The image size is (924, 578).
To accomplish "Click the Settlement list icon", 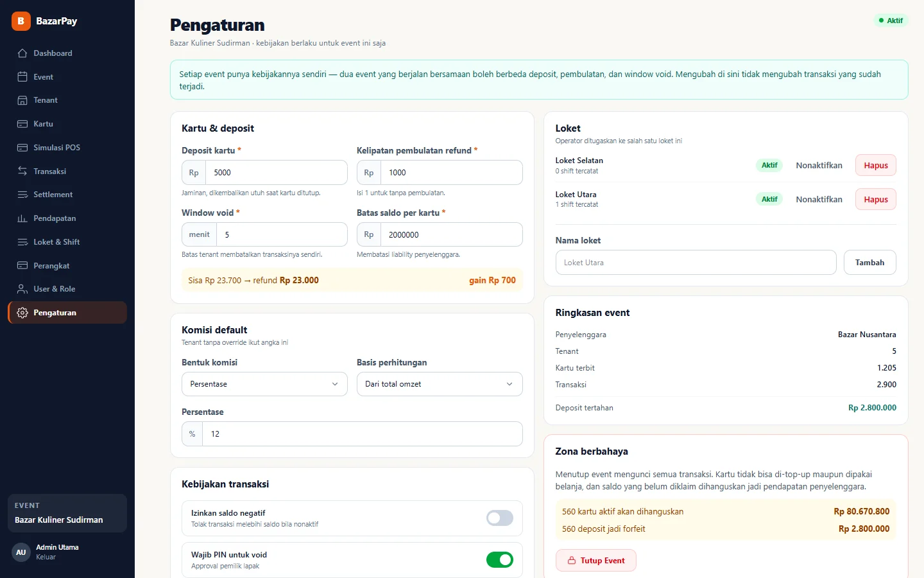I will (22, 195).
